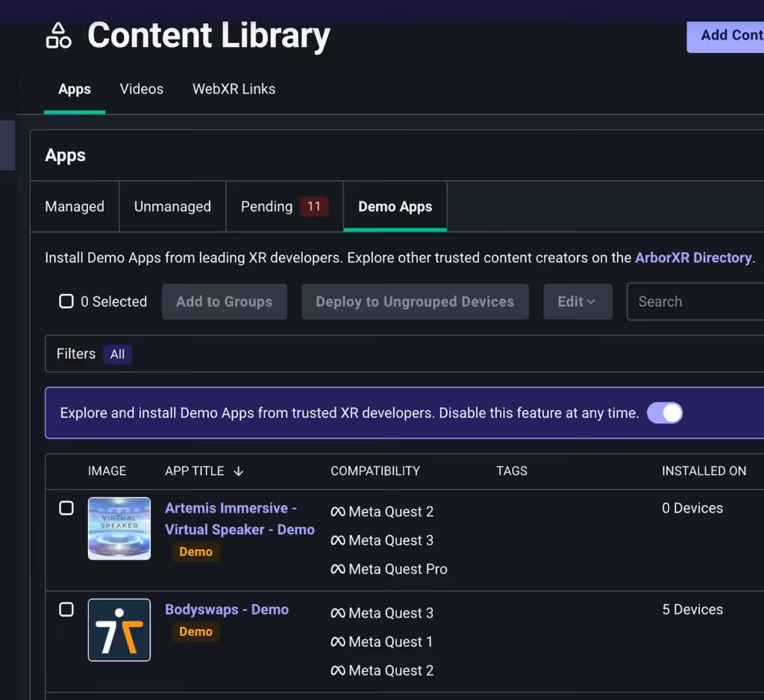The image size is (764, 700).
Task: Check the Artemis Immersive row checkbox
Action: tap(66, 508)
